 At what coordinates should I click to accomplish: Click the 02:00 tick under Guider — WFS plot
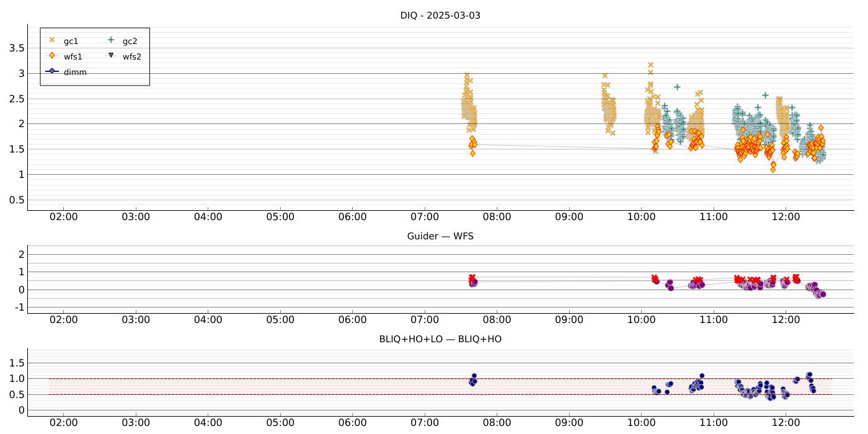[63, 320]
